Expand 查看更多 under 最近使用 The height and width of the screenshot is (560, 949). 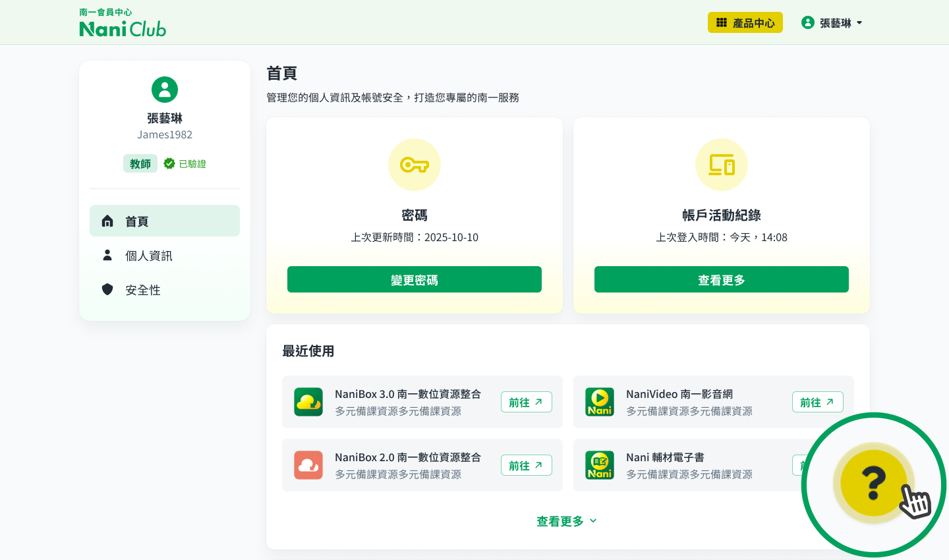coord(567,521)
